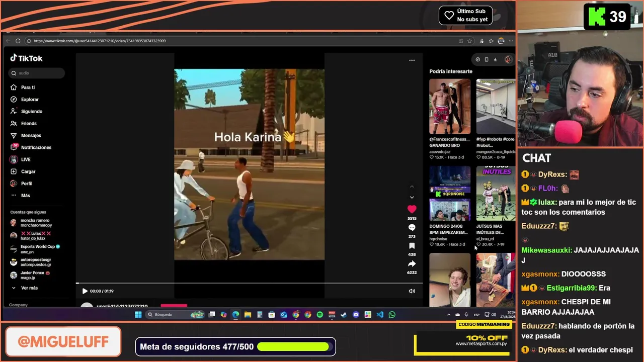
Task: Click the Meta de seguidores progress bar
Action: 295,347
